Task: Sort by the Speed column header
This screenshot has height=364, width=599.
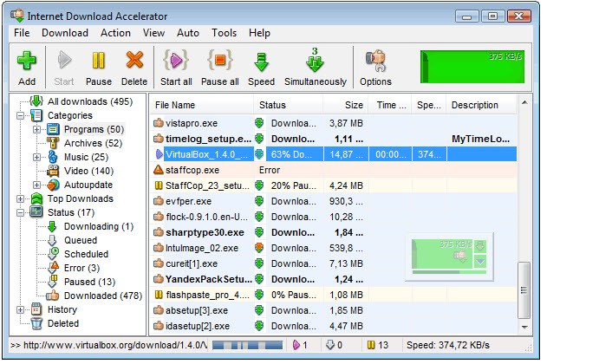Action: [x=429, y=105]
